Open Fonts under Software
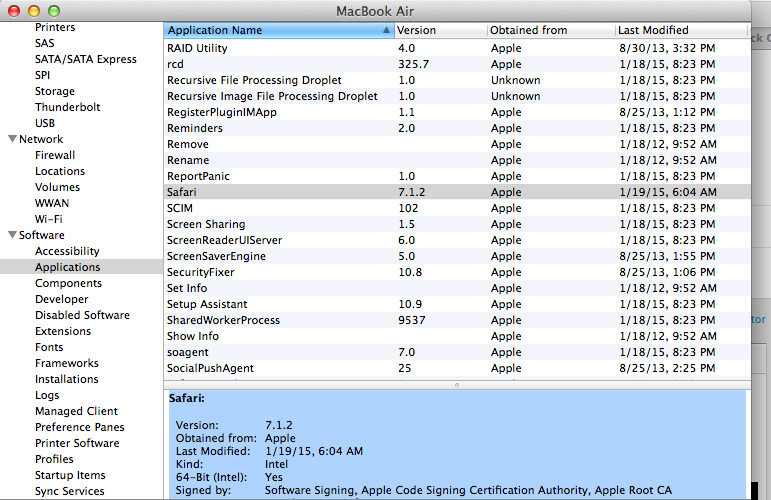 (x=49, y=347)
